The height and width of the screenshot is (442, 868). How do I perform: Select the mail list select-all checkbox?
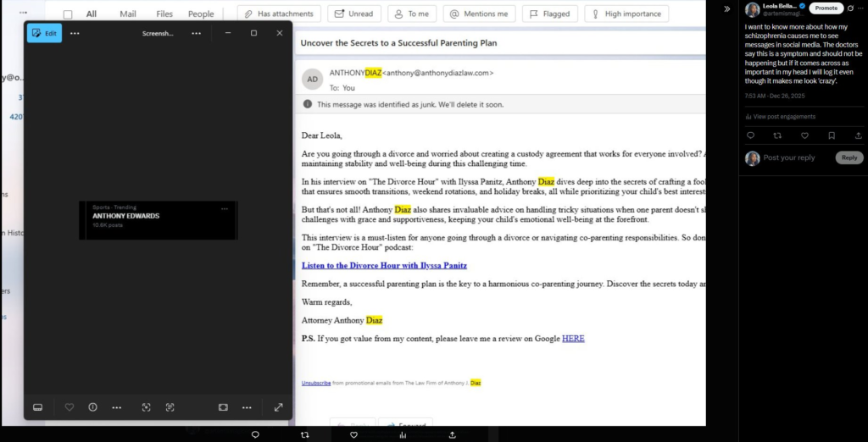[68, 14]
